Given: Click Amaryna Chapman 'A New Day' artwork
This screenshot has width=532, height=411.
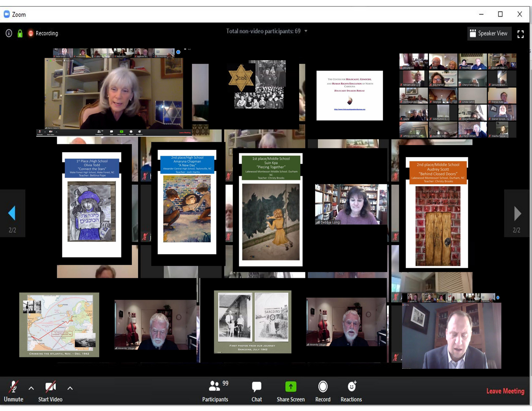Looking at the screenshot, I should tap(187, 209).
